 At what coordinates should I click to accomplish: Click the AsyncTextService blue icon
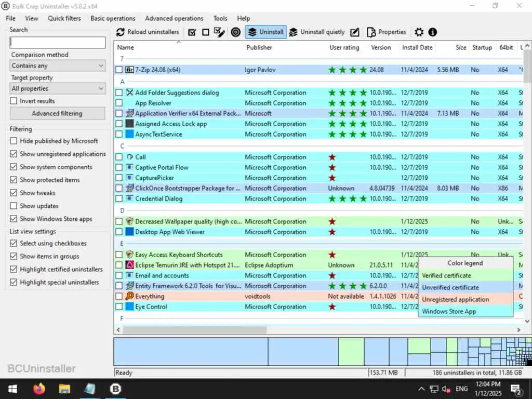(129, 134)
